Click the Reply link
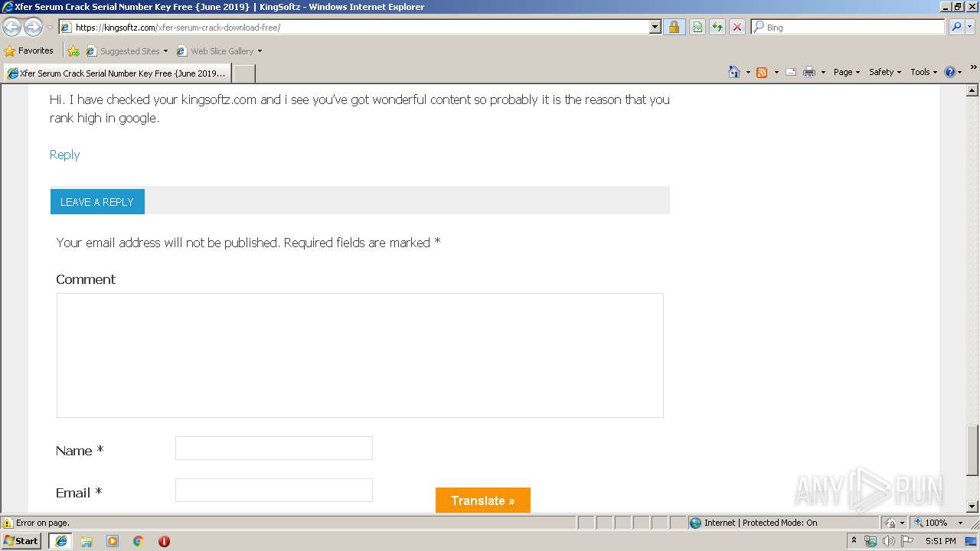Screen dimensions: 980x551 pyautogui.click(x=64, y=155)
